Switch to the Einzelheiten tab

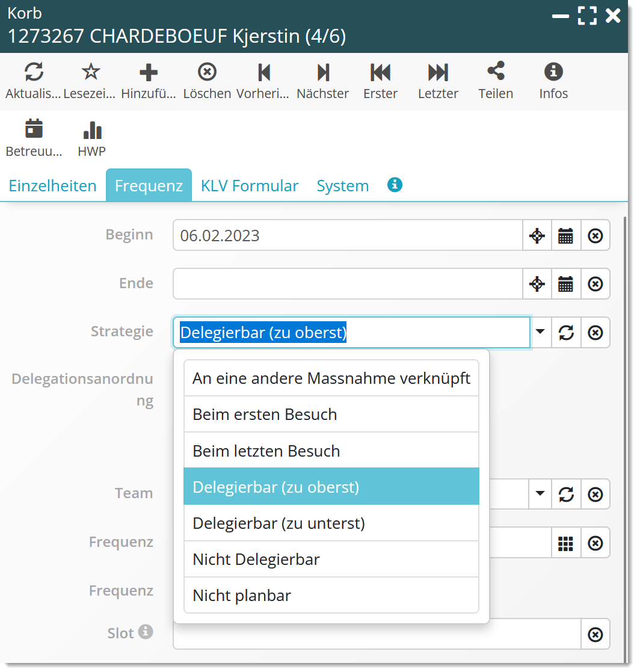coord(53,186)
